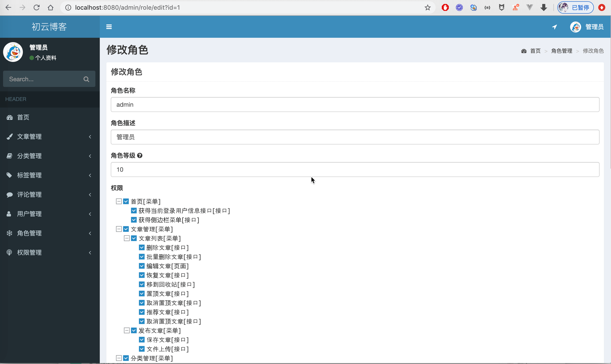Click the hamburger sidebar toggle icon

tap(109, 27)
